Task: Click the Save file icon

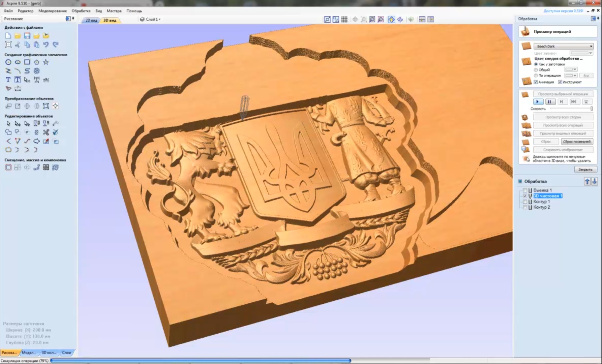Action: point(27,36)
